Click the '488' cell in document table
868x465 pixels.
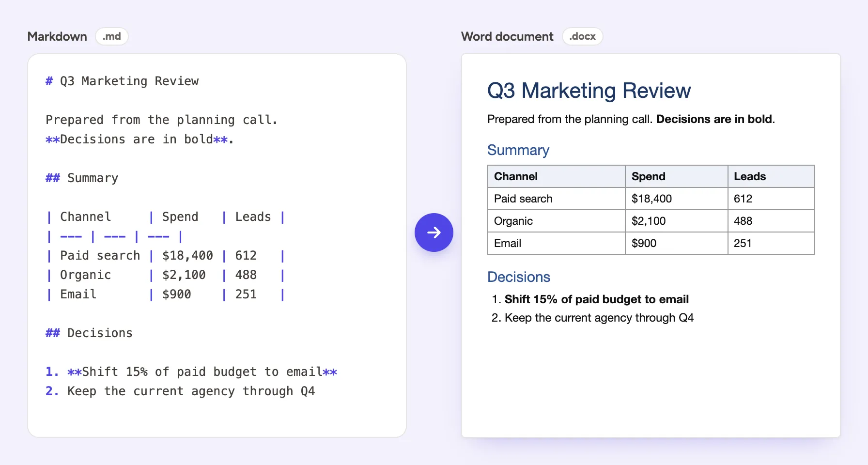click(771, 221)
